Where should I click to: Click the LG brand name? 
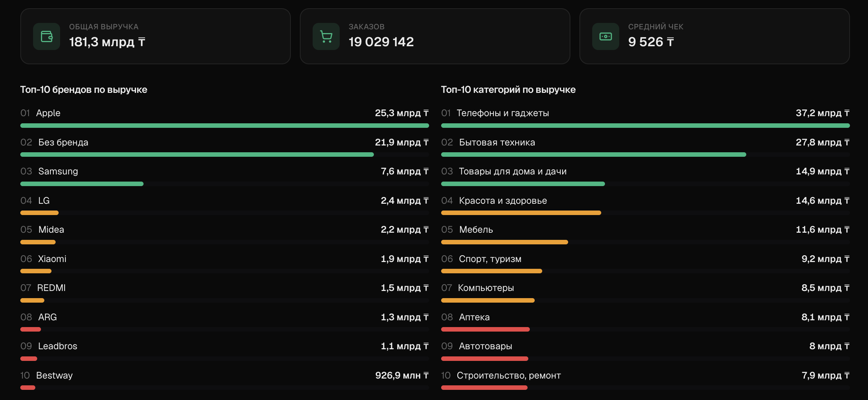tap(44, 200)
